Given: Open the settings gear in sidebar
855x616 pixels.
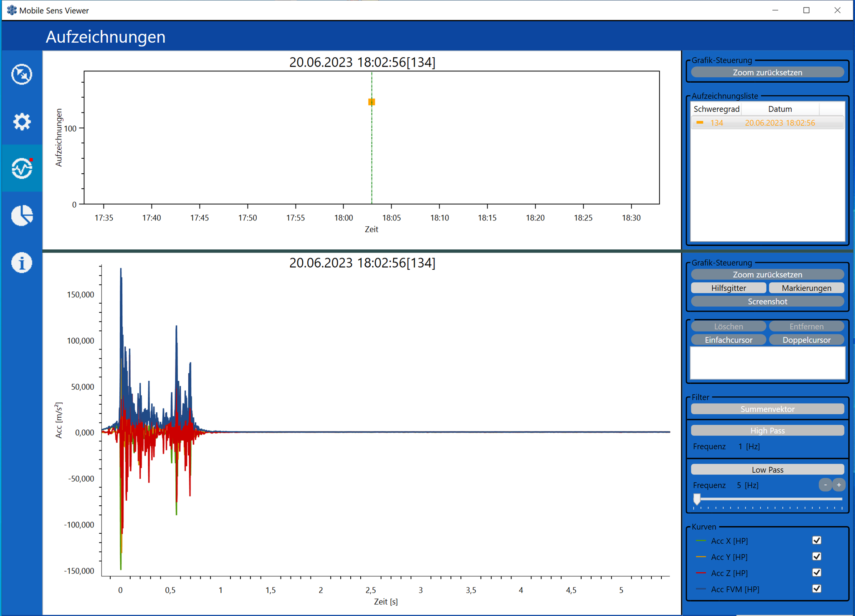Looking at the screenshot, I should click(22, 122).
